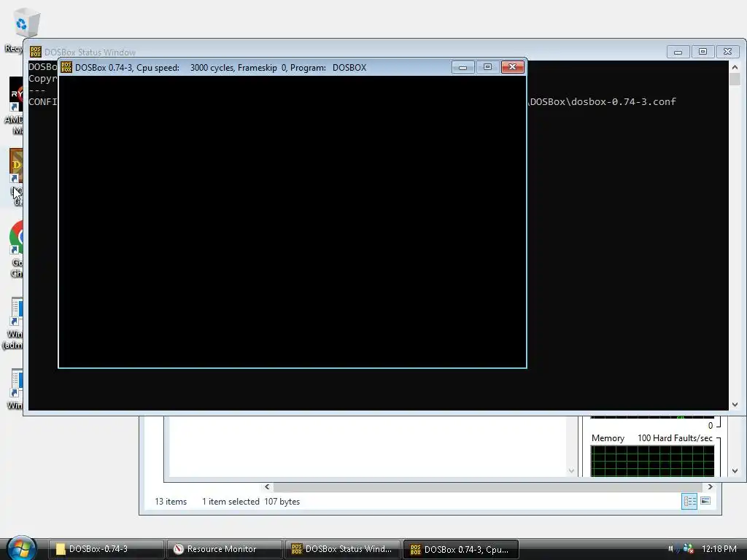Screen dimensions: 747x560
Task: Minimize the DOSBox 0.74-3 emulator window
Action: click(462, 67)
